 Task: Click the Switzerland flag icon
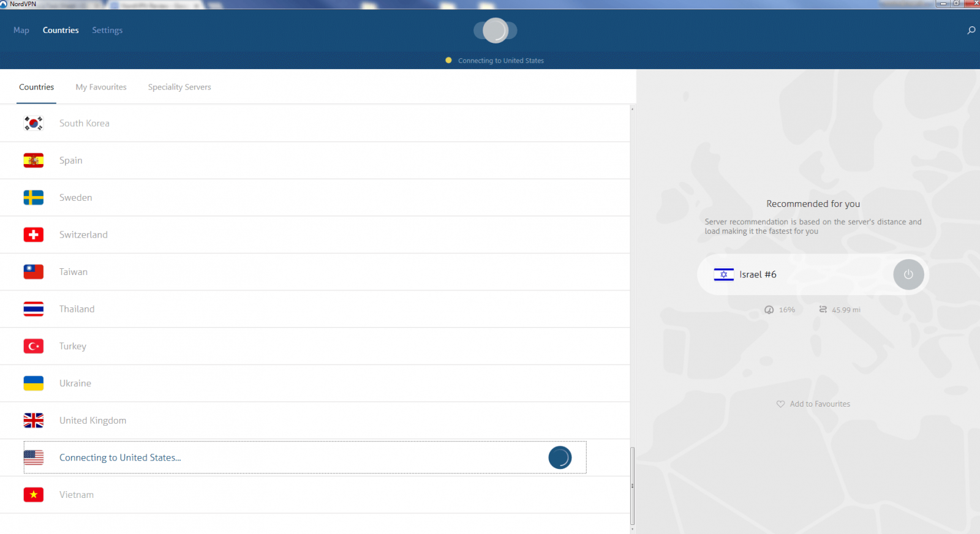[x=34, y=235]
